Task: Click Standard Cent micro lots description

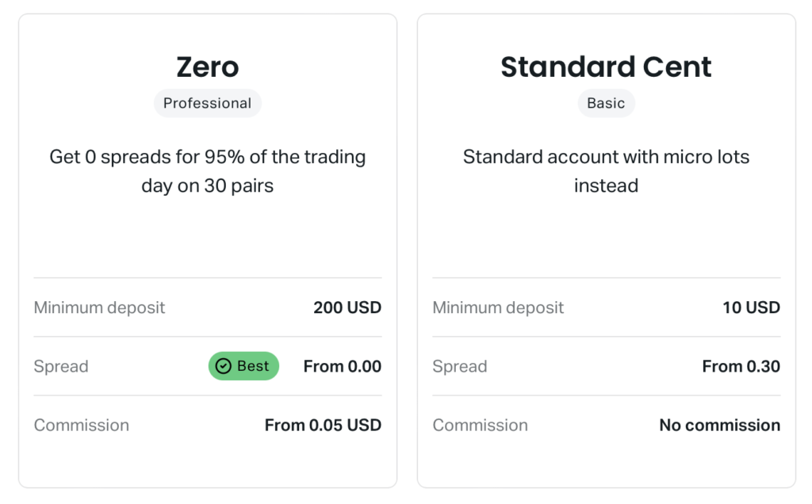Action: [606, 171]
